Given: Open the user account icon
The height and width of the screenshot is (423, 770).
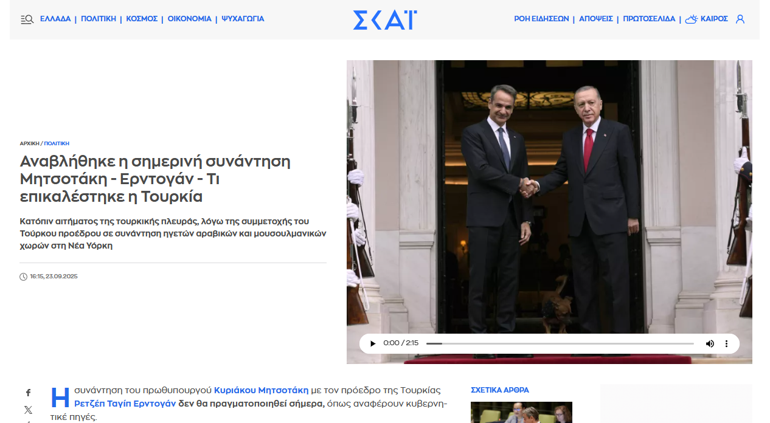Looking at the screenshot, I should [740, 19].
